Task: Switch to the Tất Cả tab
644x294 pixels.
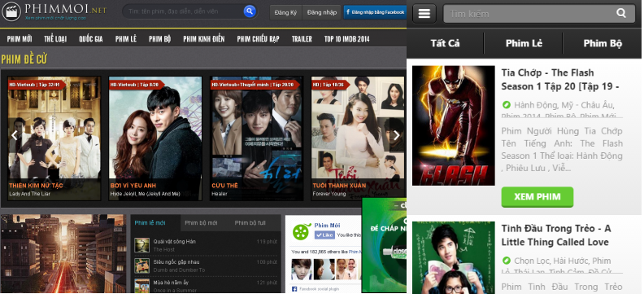Action: tap(445, 43)
